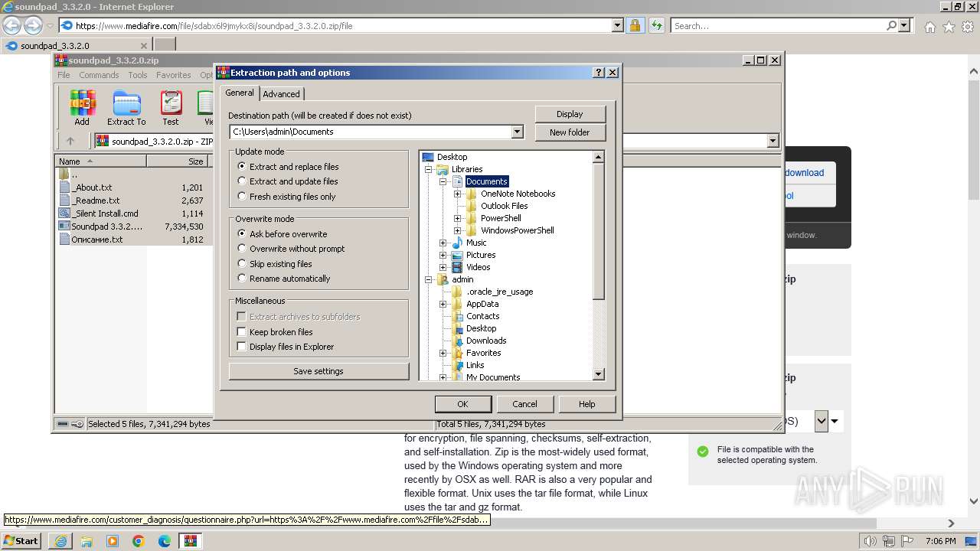This screenshot has height=551, width=980.
Task: Click the security lock icon in address bar
Action: 635,25
